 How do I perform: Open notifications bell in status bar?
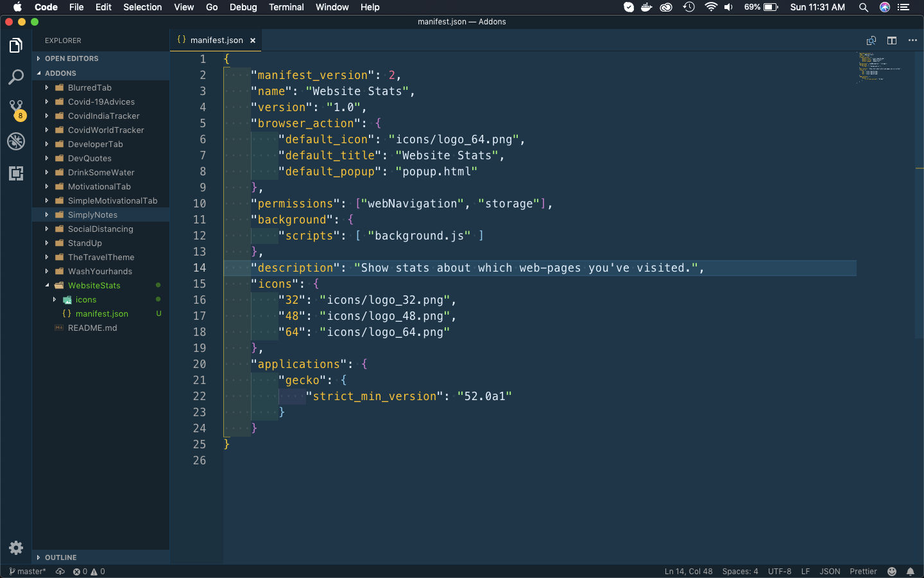(x=911, y=572)
